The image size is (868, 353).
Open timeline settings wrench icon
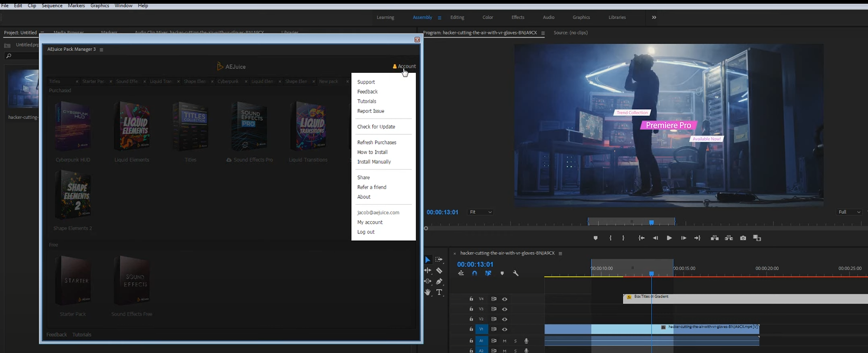[515, 273]
